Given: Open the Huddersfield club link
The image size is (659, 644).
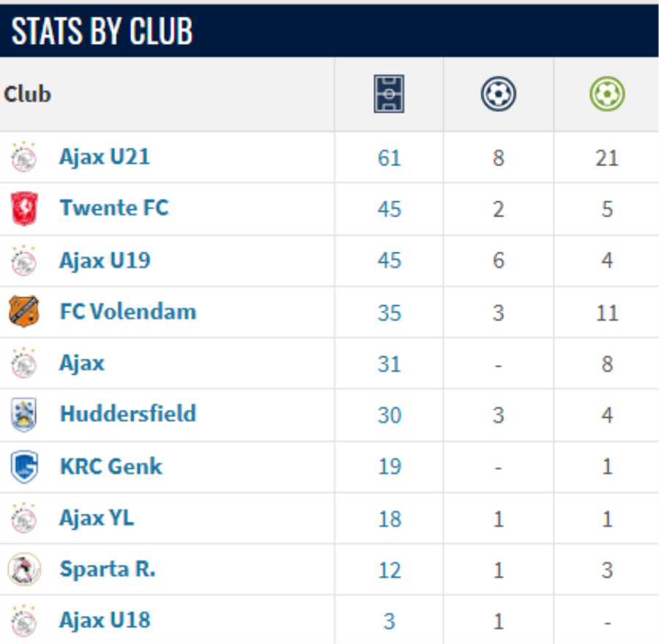Looking at the screenshot, I should click(128, 413).
